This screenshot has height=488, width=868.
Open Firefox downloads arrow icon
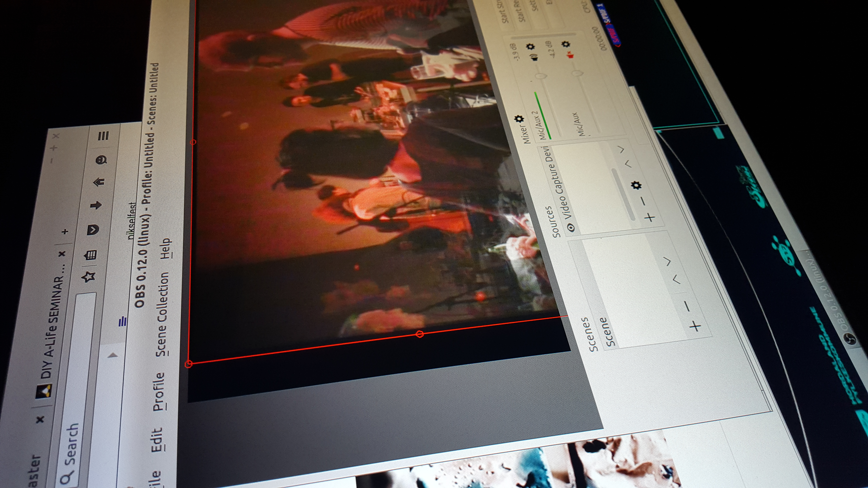tap(96, 205)
